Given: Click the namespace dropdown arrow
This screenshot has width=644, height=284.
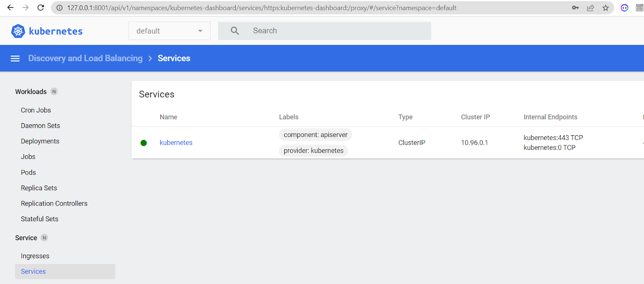Looking at the screenshot, I should tap(200, 31).
